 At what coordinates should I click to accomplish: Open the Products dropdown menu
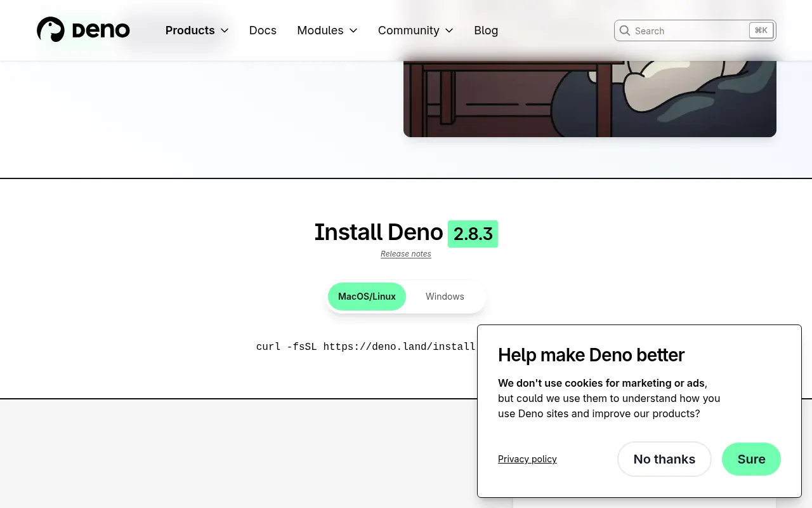coord(197,30)
